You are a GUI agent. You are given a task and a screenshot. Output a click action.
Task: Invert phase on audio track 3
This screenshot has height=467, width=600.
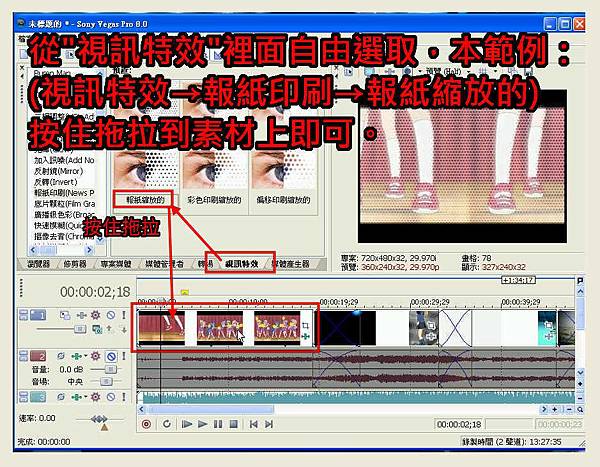(61, 397)
